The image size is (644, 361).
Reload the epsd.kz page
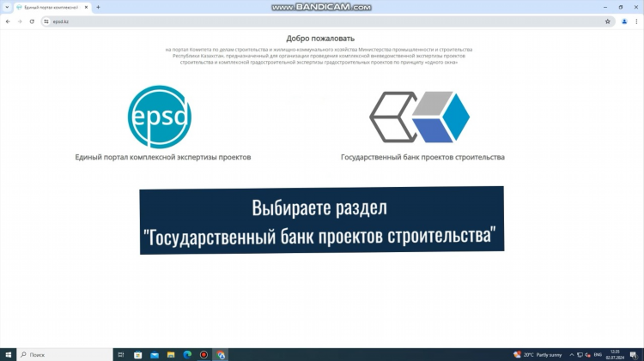pyautogui.click(x=32, y=21)
